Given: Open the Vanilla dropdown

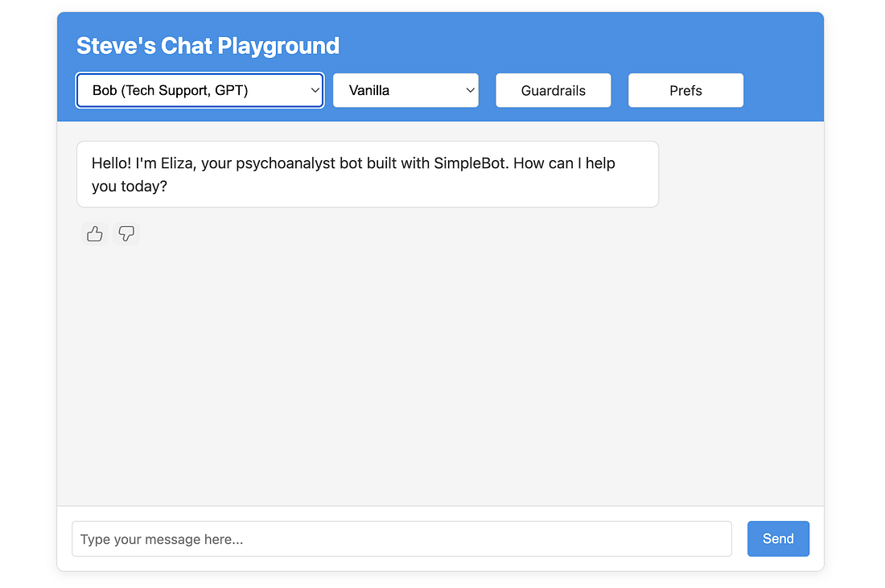Looking at the screenshot, I should point(405,90).
